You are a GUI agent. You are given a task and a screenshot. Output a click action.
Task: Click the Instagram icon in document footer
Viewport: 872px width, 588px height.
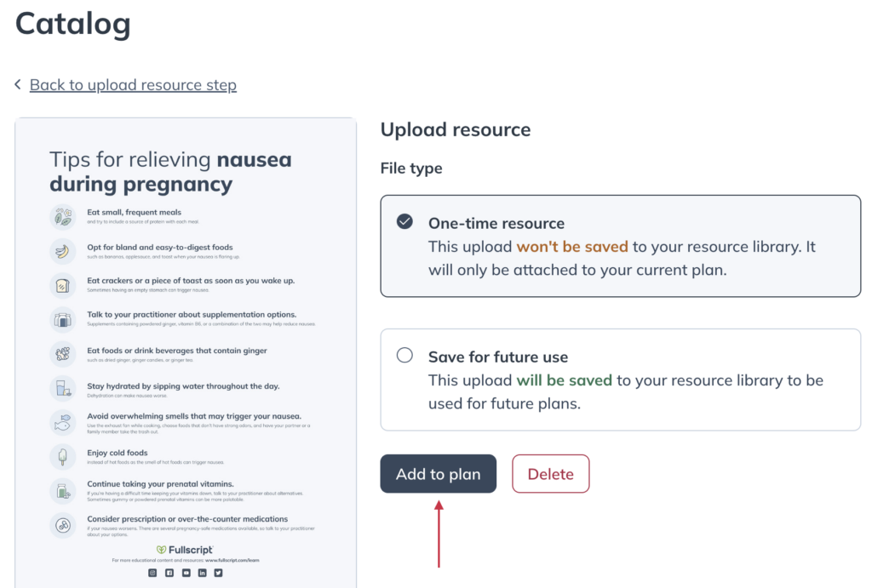tap(152, 573)
